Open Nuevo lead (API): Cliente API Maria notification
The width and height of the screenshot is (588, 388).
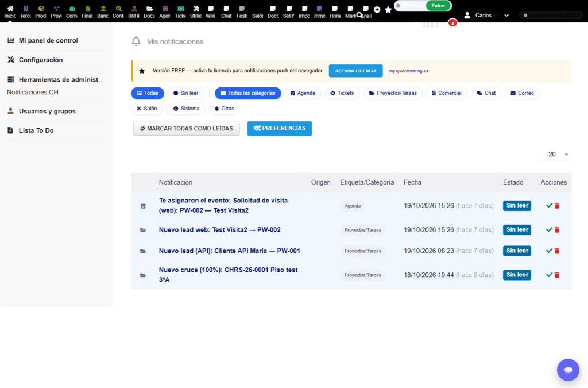(230, 251)
